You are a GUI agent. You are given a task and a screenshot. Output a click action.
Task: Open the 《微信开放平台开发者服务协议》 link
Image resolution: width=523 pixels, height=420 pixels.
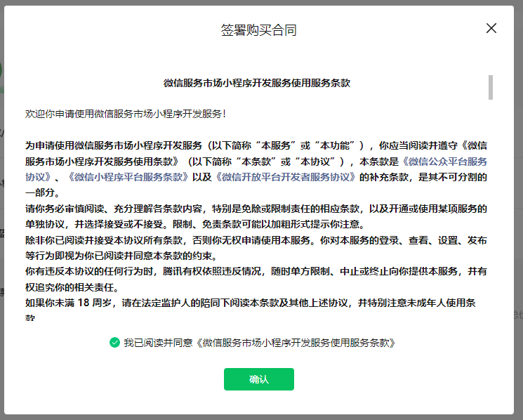click(x=285, y=177)
